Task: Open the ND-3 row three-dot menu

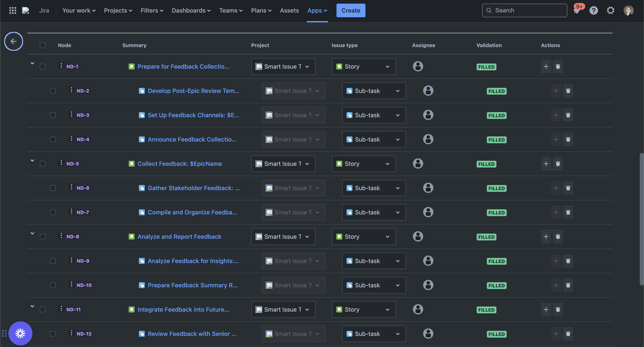Action: pos(72,115)
